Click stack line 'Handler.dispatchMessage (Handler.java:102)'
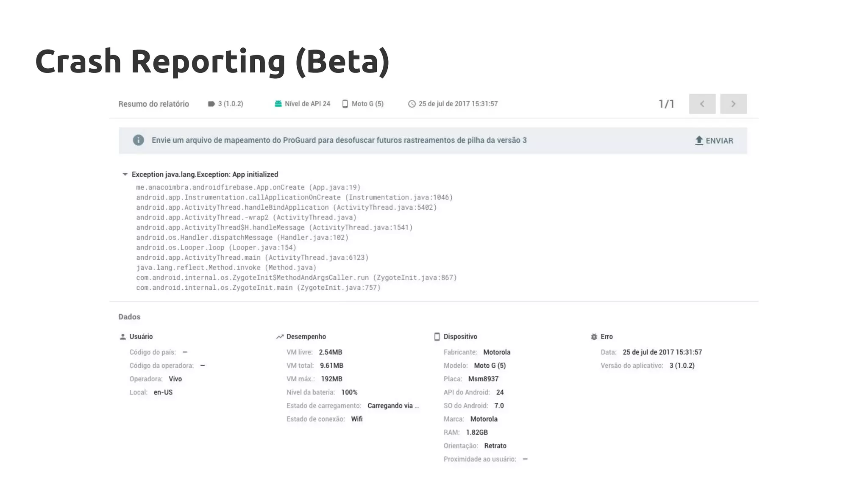Image resolution: width=868 pixels, height=488 pixels. click(x=242, y=238)
